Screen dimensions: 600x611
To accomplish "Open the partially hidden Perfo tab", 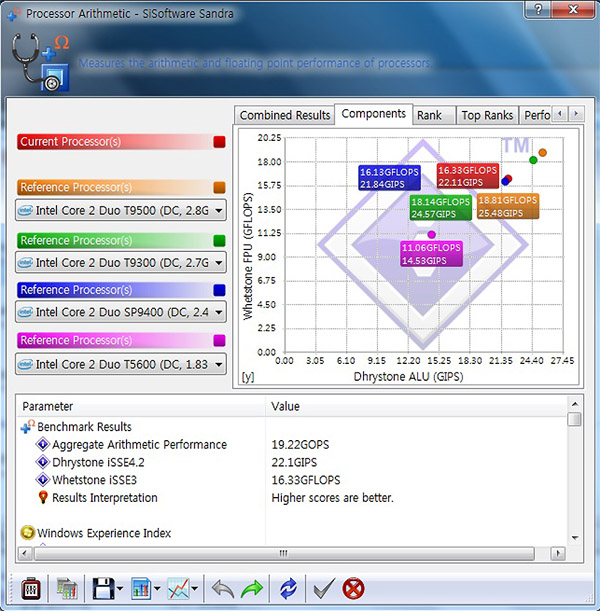I will [x=535, y=115].
